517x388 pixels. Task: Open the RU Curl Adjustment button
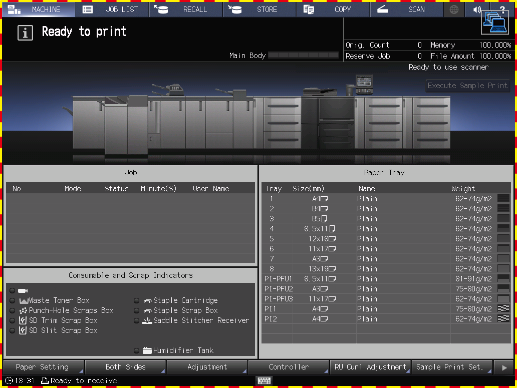371,367
